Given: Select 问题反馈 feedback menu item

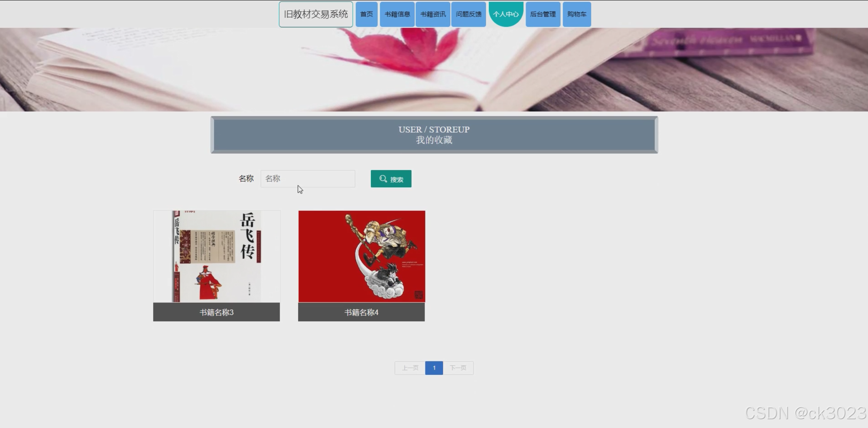Looking at the screenshot, I should (x=468, y=14).
